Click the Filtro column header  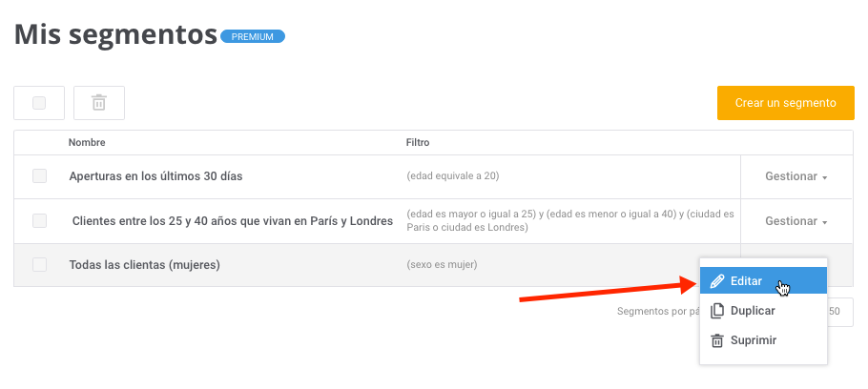click(418, 143)
